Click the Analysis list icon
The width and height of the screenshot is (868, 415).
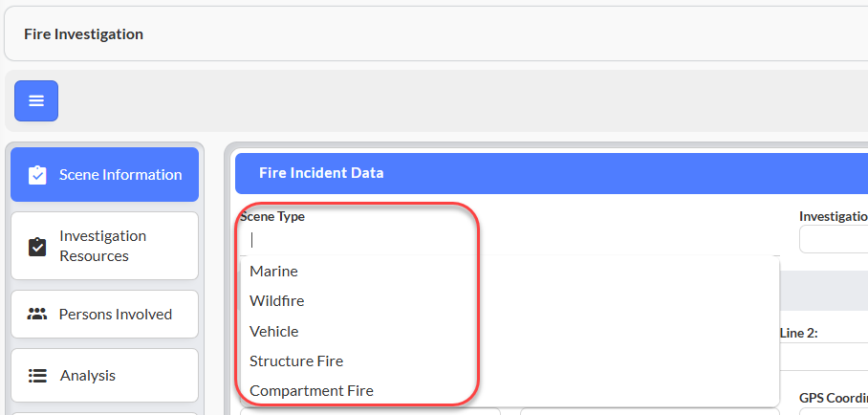[x=37, y=376]
